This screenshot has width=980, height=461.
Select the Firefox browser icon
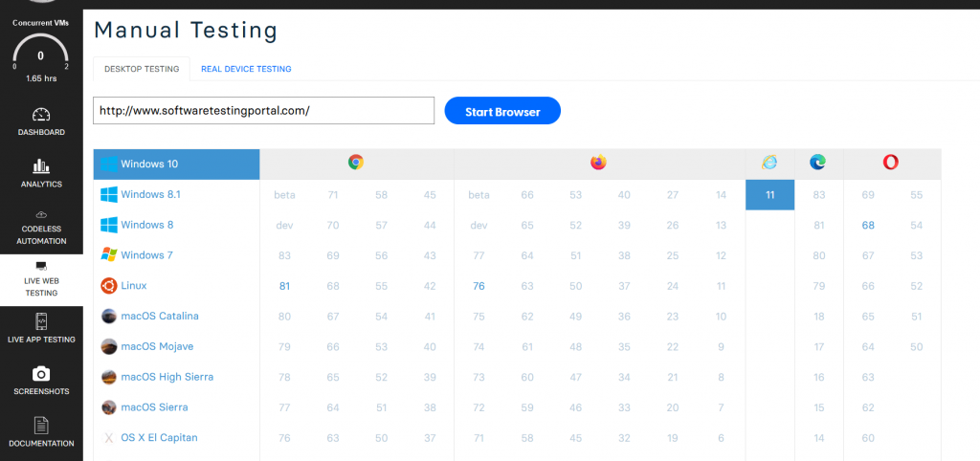point(598,163)
